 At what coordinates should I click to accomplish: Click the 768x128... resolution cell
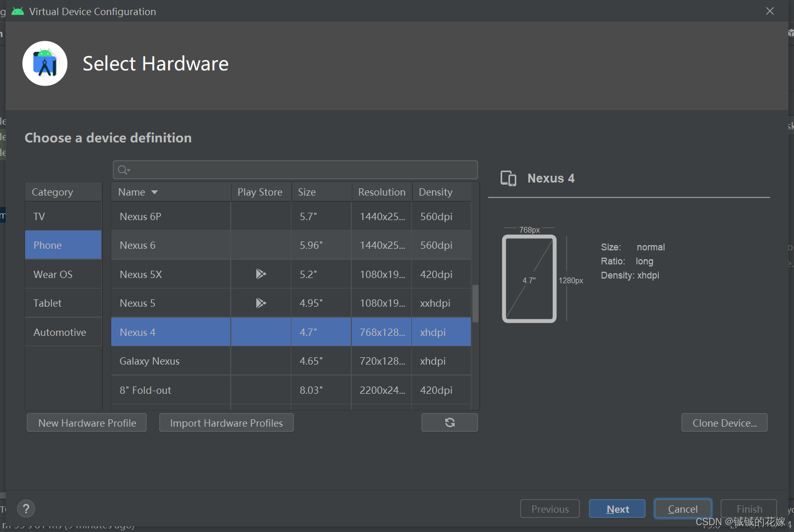coord(382,332)
